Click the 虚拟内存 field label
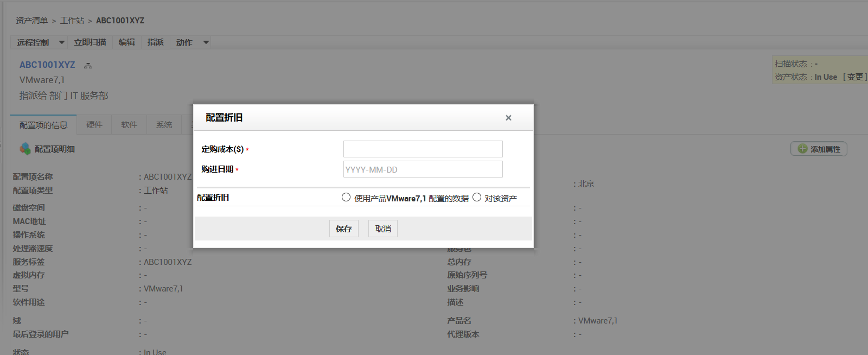Viewport: 868px width, 355px height. click(x=29, y=275)
